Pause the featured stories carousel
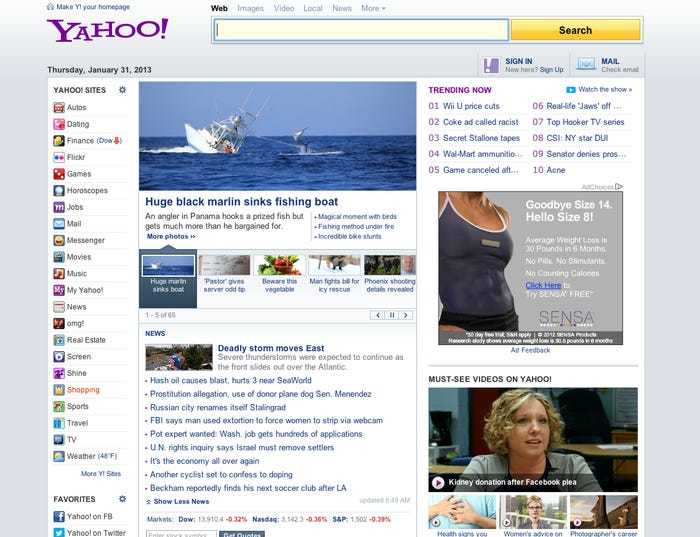 (392, 315)
